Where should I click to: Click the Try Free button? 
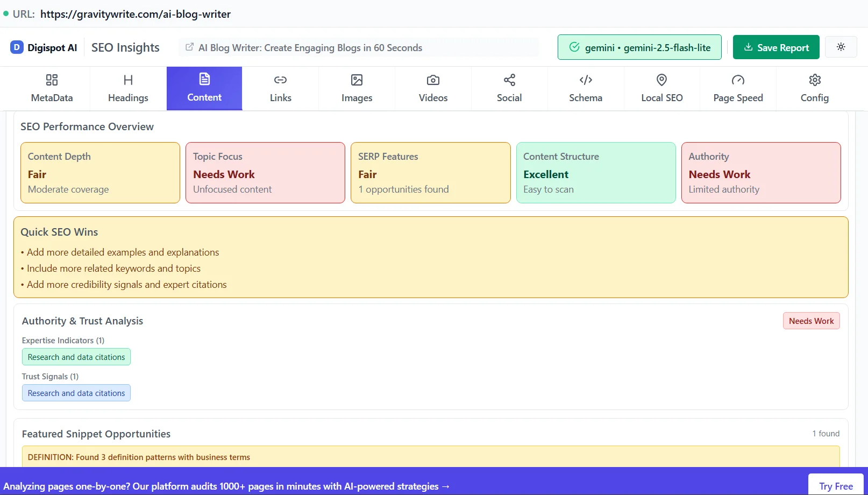(835, 486)
